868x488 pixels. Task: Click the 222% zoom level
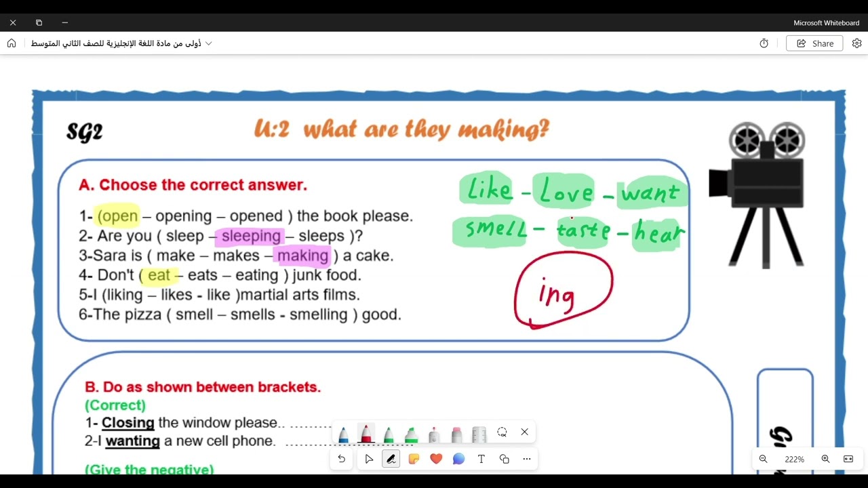[x=794, y=459]
